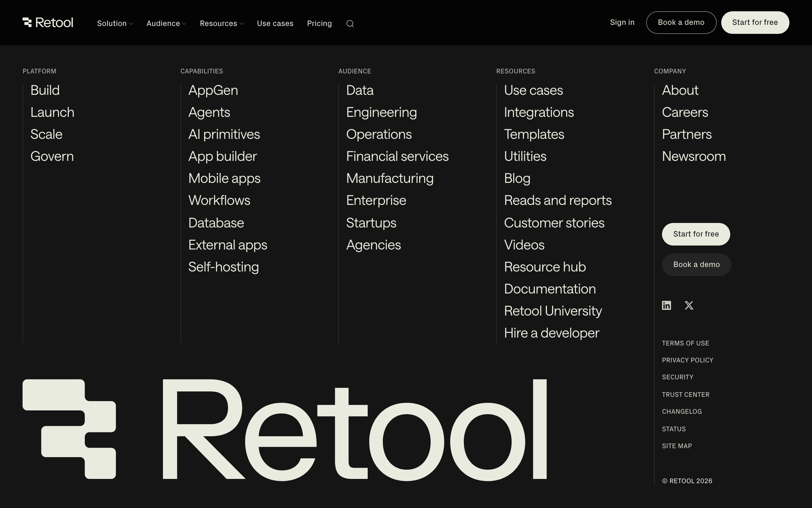
Task: Open the Terms of Use link
Action: coord(685,343)
